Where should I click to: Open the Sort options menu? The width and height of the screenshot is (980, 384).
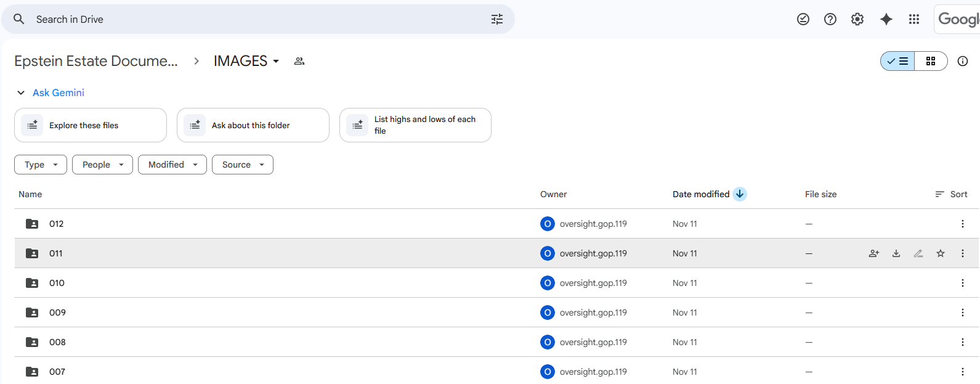tap(952, 194)
